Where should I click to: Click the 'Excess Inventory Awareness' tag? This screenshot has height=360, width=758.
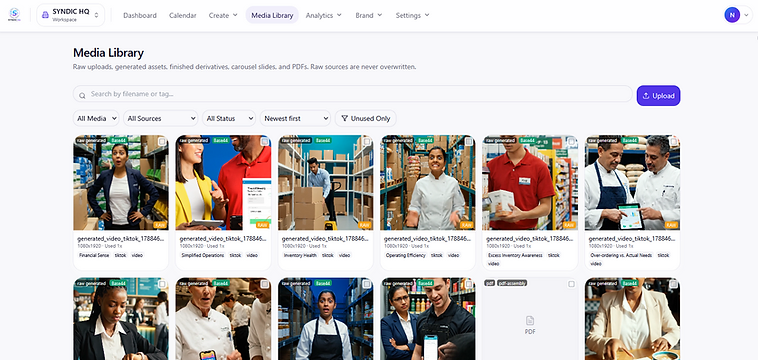[515, 255]
